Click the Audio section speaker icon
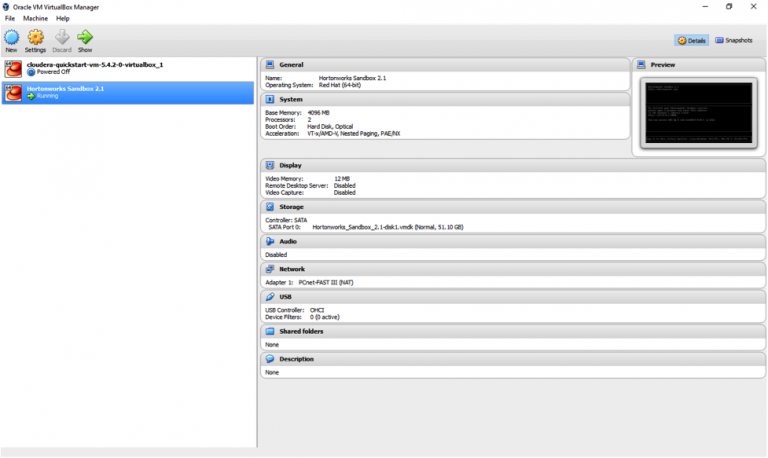The height and width of the screenshot is (458, 768). 270,241
